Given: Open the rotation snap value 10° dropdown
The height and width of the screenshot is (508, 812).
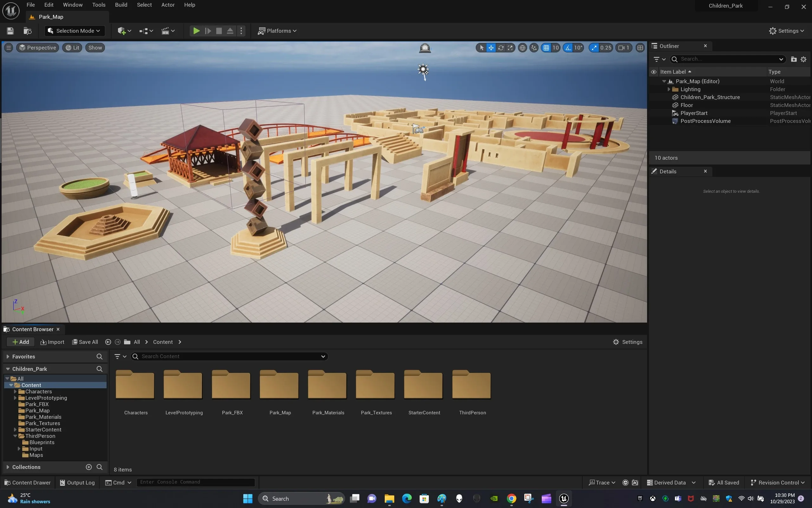Looking at the screenshot, I should [578, 48].
